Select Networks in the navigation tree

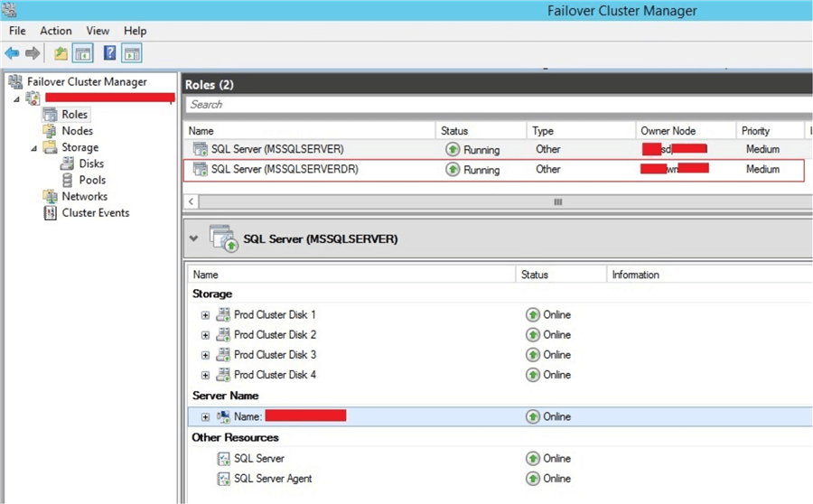tap(85, 197)
